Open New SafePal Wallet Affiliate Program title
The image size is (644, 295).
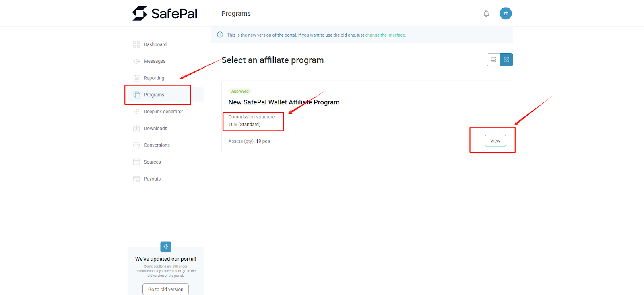[284, 102]
